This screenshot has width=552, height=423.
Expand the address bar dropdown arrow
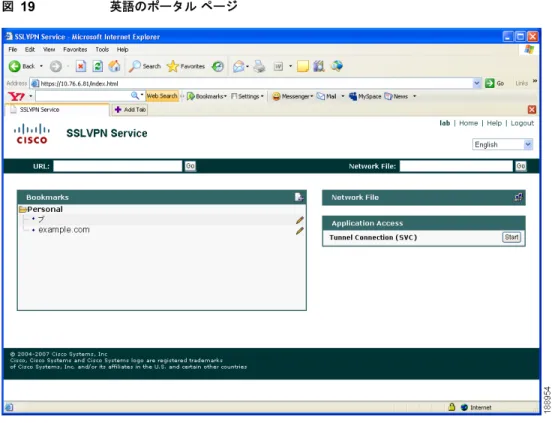(477, 83)
